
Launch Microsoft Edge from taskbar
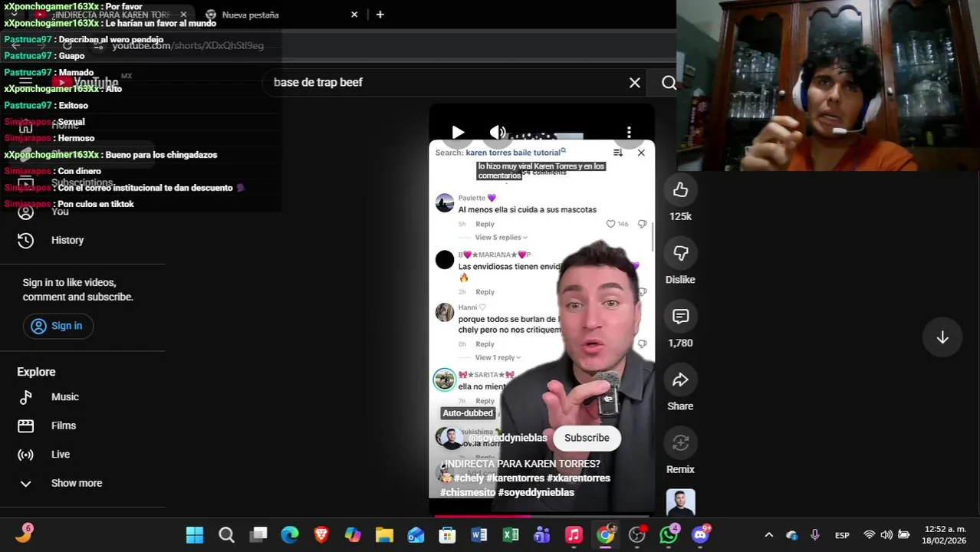click(290, 535)
